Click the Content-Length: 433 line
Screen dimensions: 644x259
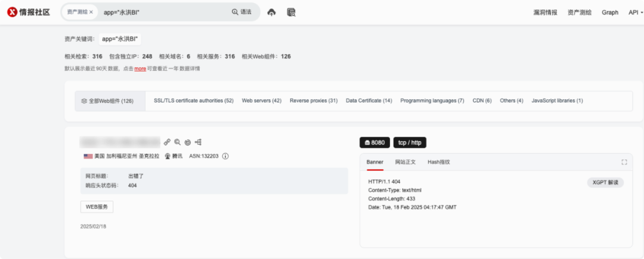click(x=392, y=199)
